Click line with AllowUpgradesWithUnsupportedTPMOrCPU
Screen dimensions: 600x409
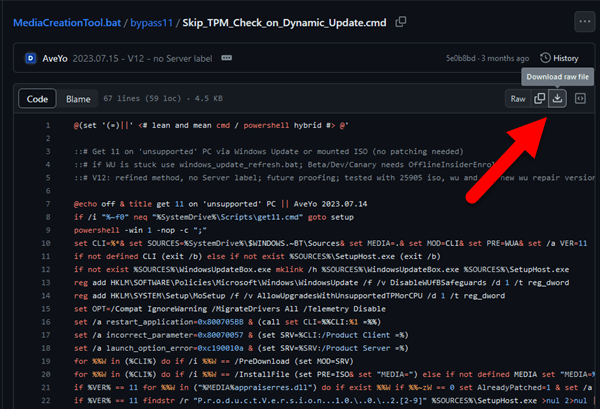(x=289, y=296)
